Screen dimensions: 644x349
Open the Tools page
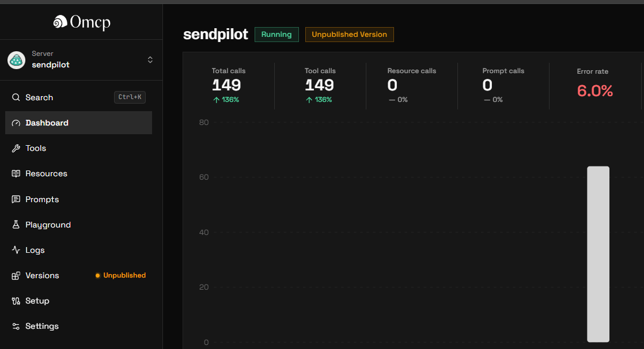[x=78, y=148]
